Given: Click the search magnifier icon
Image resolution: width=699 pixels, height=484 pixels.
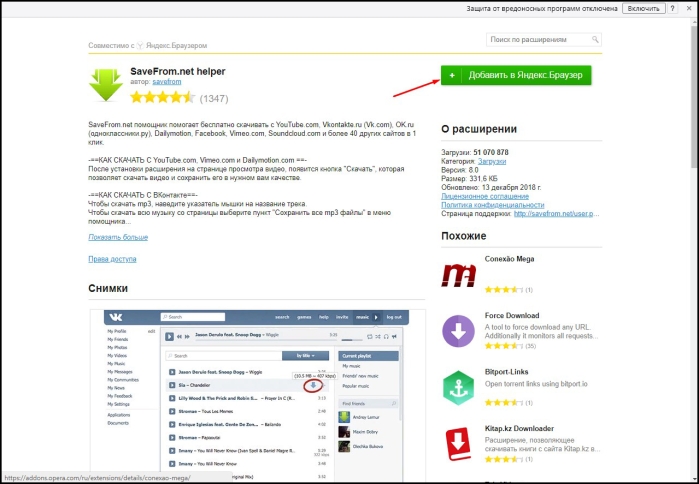Looking at the screenshot, I should [x=595, y=40].
